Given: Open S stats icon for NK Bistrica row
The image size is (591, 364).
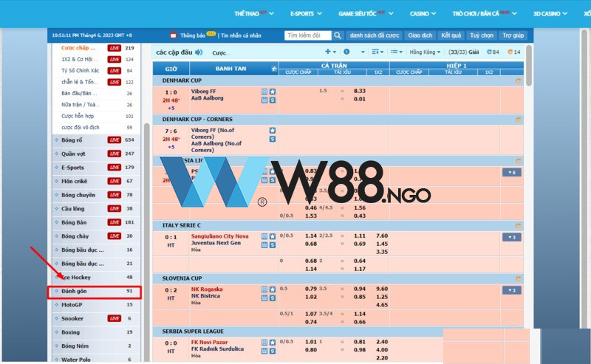Looking at the screenshot, I should pyautogui.click(x=273, y=298).
